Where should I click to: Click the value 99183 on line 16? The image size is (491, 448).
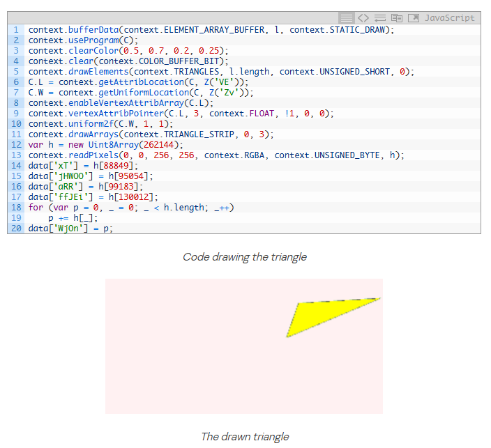(x=121, y=187)
